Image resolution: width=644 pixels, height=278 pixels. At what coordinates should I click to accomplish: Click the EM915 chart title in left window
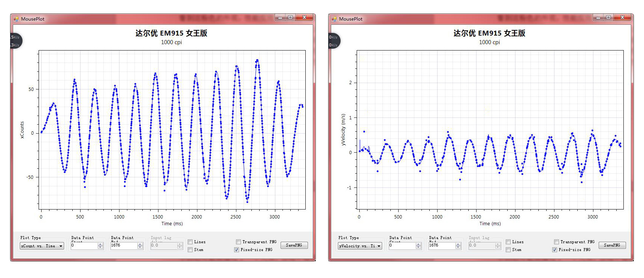point(171,33)
